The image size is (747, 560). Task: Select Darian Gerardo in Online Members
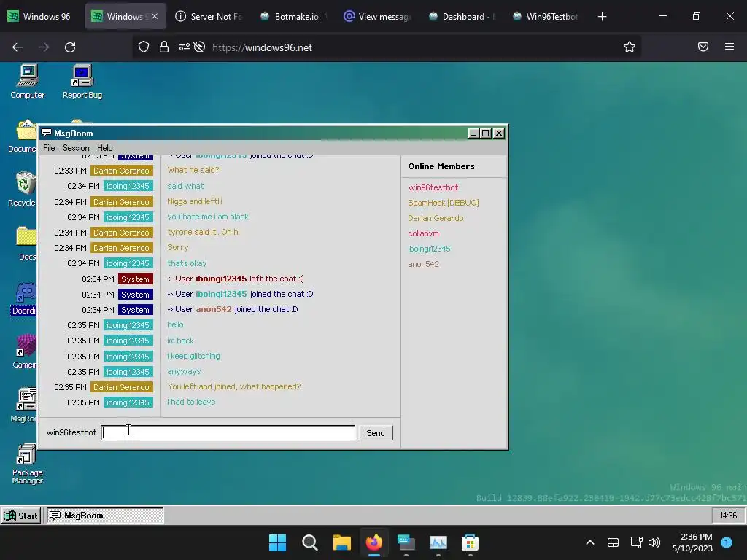click(436, 218)
